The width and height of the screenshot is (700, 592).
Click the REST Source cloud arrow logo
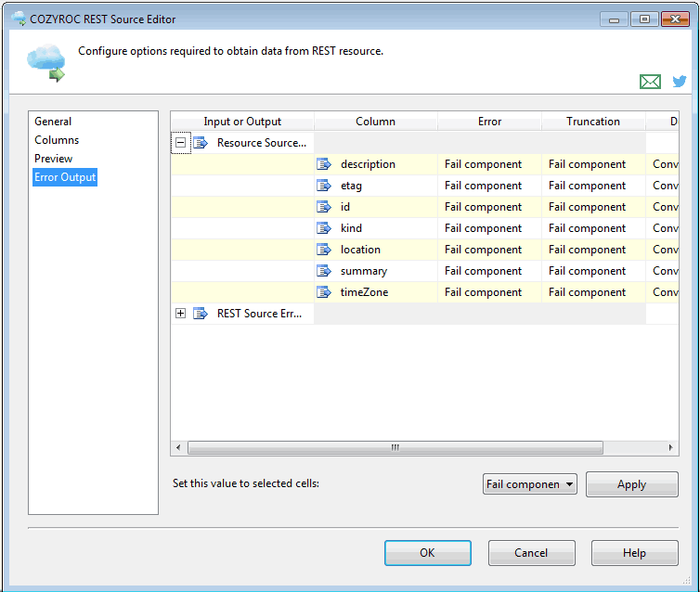click(x=46, y=62)
